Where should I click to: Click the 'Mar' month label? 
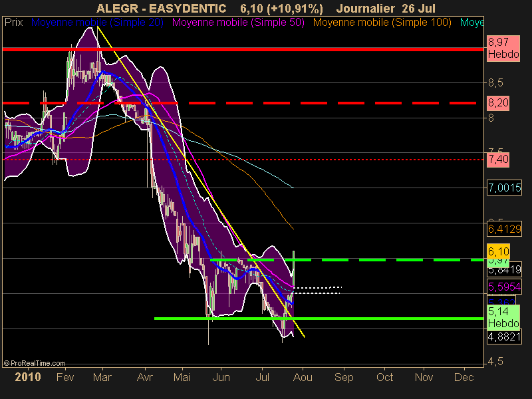click(102, 377)
